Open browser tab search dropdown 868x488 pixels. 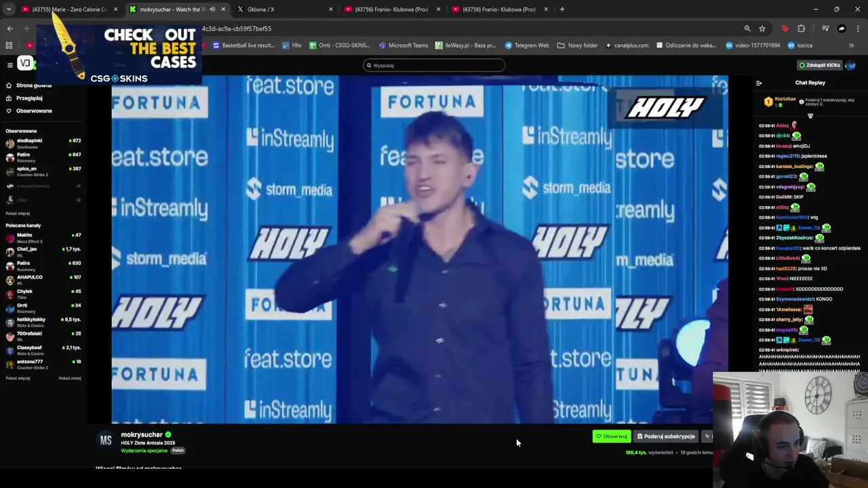(x=9, y=9)
